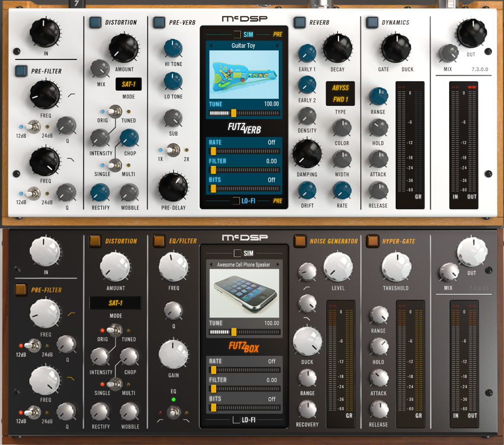This screenshot has width=504, height=445.
Task: Click FutzBox noise DUCK knob
Action: [x=307, y=341]
